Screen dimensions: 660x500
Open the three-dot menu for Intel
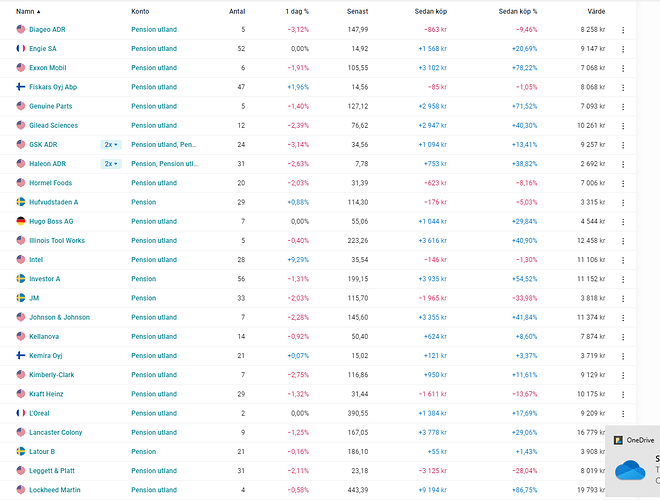(x=623, y=260)
